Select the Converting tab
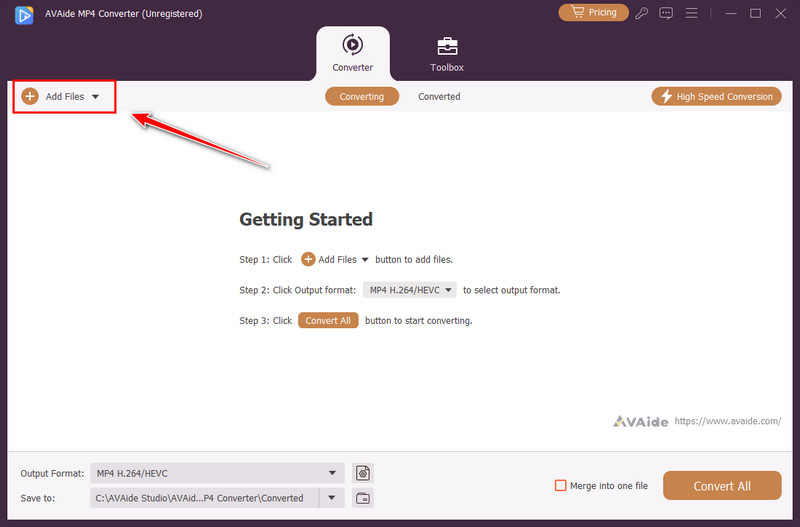The image size is (800, 527). [x=362, y=97]
